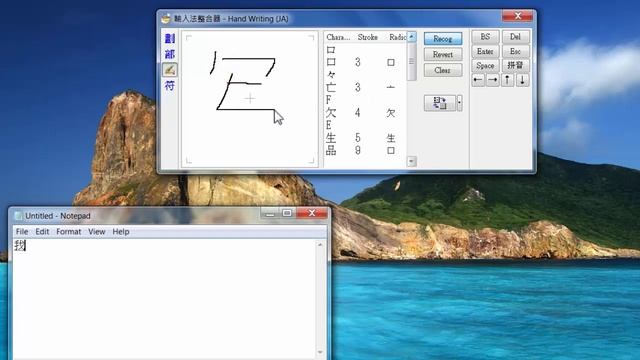Screen dimensions: 640x360
Task: Open the Format menu in Notepad
Action: tap(69, 231)
